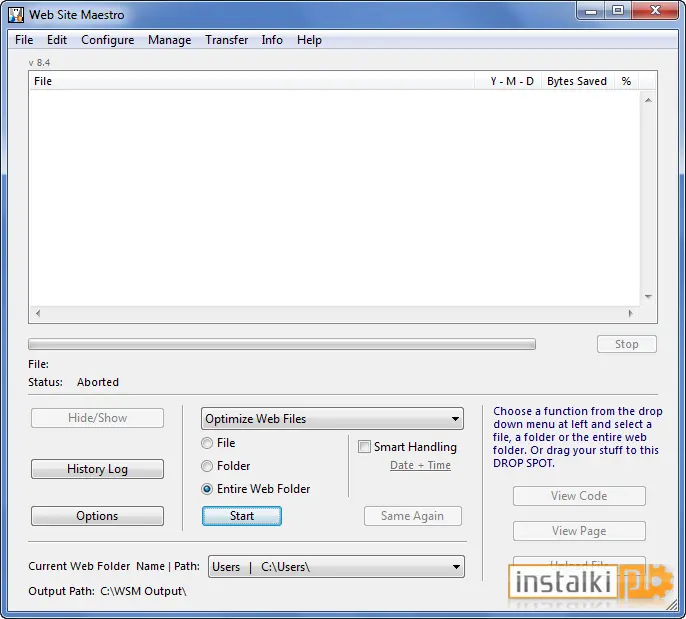
Task: Open the File menu
Action: pos(24,40)
